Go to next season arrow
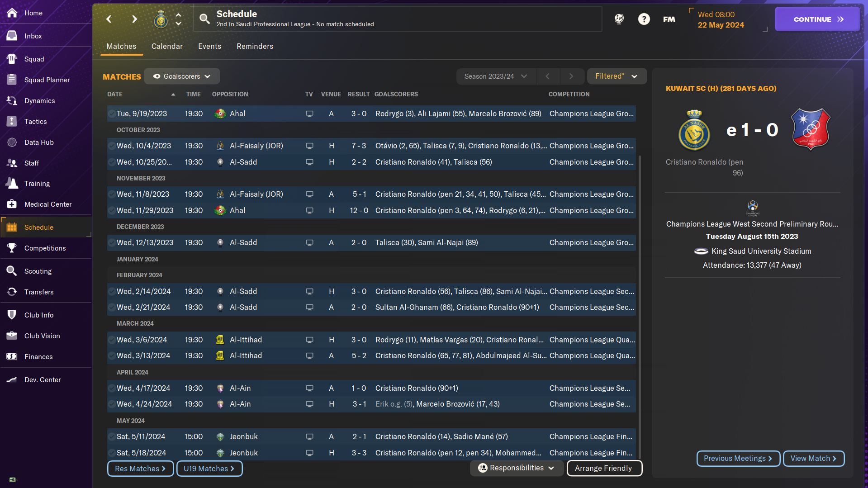Image resolution: width=868 pixels, height=488 pixels. [571, 76]
